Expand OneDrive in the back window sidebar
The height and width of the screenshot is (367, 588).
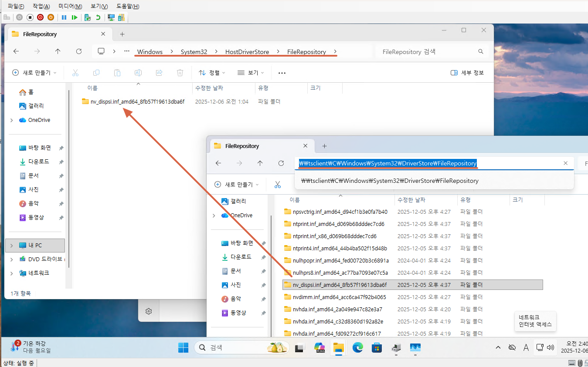(12, 120)
